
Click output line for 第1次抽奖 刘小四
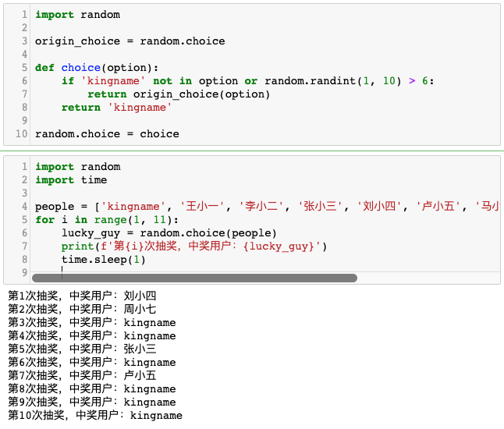[82, 296]
